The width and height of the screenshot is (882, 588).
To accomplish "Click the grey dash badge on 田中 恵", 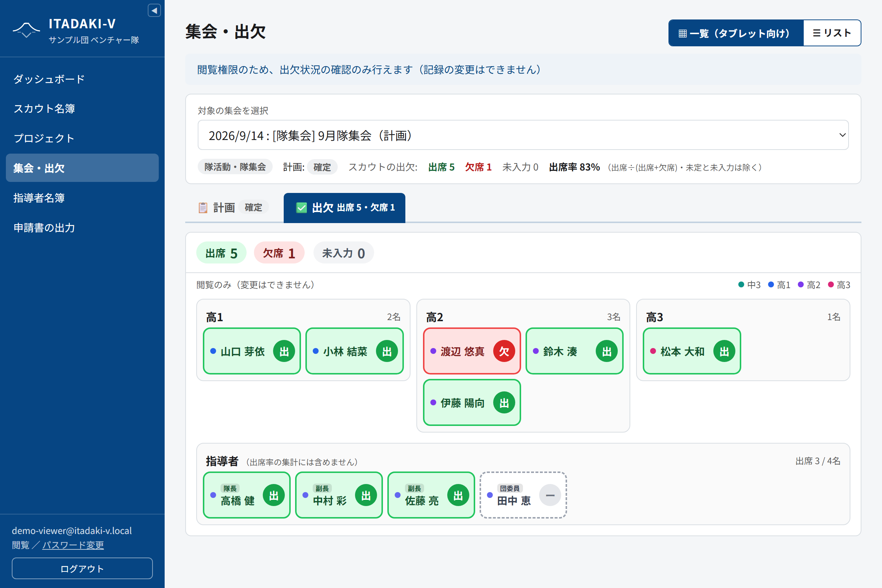I will coord(550,495).
